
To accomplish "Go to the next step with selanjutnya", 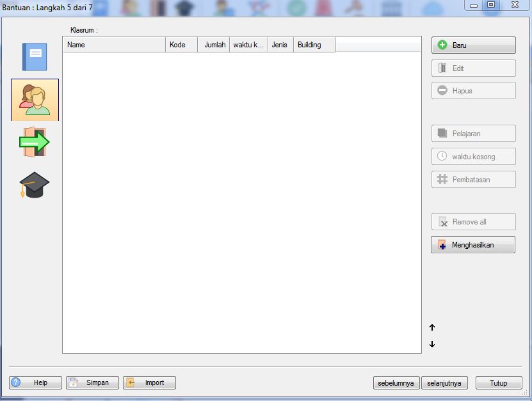I will coord(444,383).
